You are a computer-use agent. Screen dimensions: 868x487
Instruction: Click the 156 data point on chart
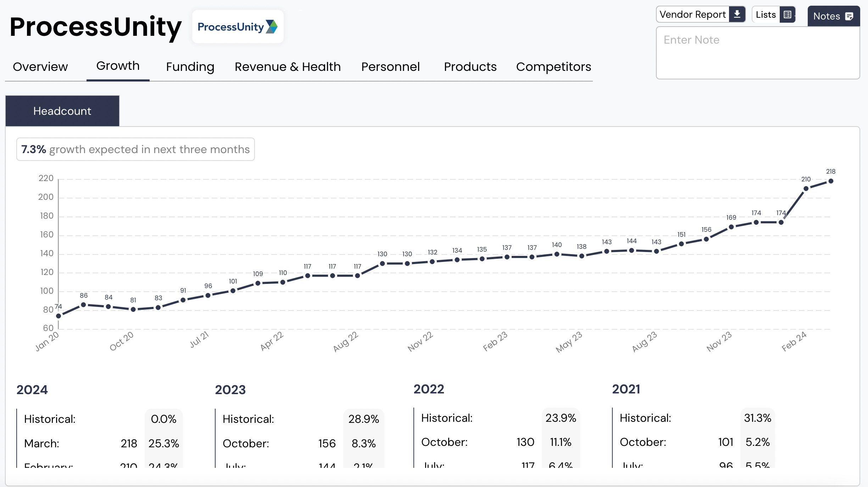(x=706, y=239)
